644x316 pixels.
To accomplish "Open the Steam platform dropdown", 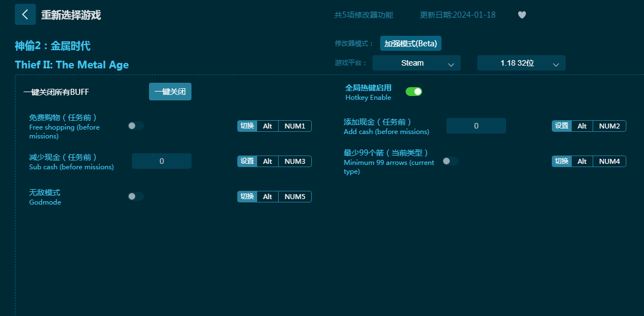I will 417,63.
